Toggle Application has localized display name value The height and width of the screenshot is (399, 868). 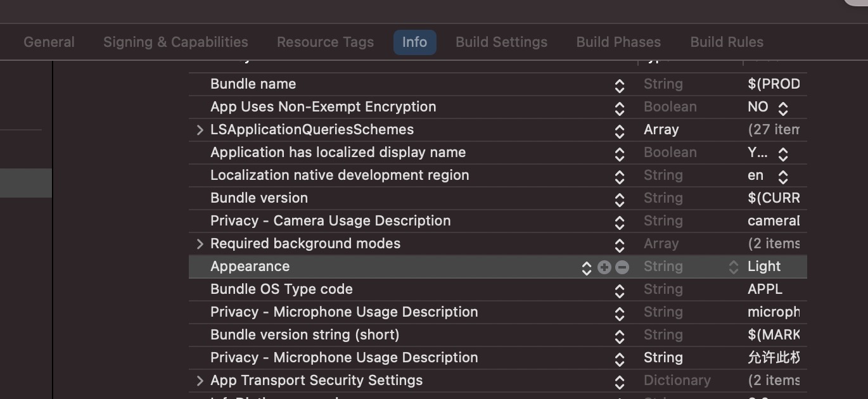(783, 154)
